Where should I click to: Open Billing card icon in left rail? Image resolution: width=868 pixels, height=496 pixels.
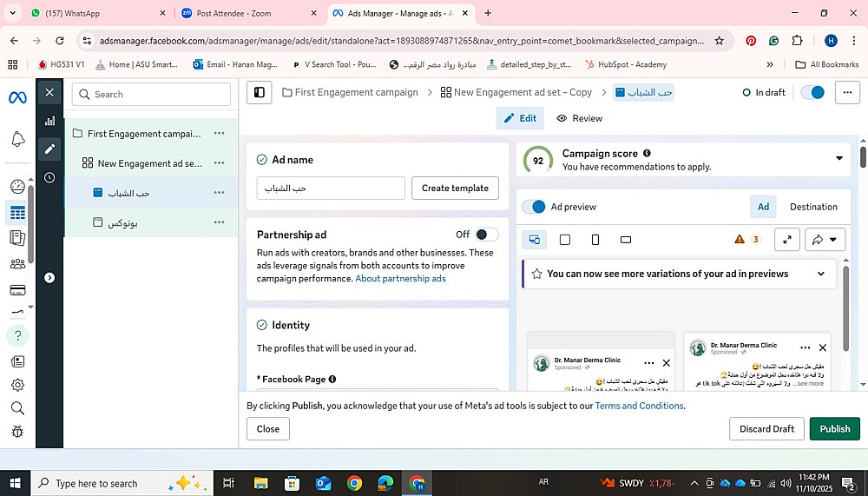coord(17,290)
